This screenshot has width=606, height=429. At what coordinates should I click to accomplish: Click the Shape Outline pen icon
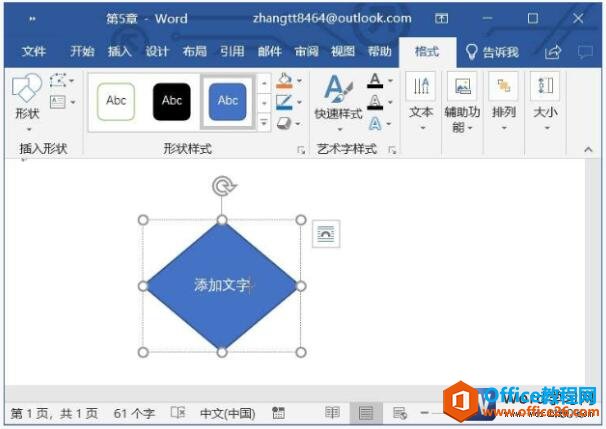pos(284,102)
